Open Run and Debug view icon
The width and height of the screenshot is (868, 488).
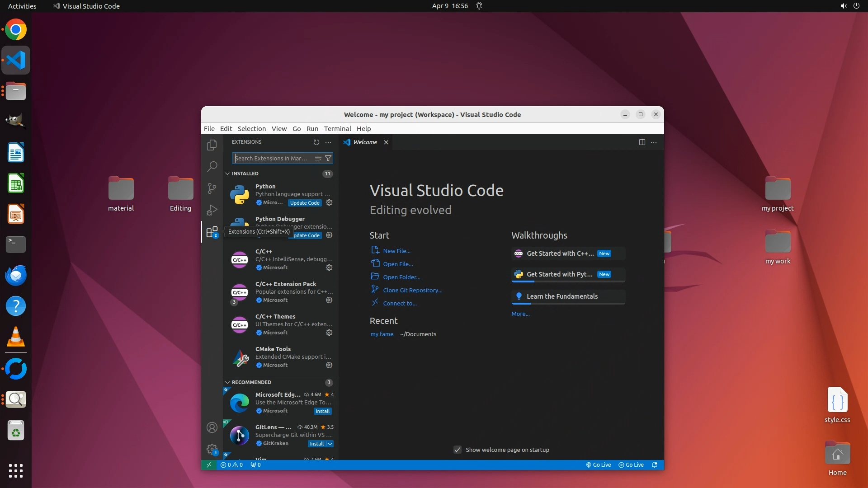point(212,210)
